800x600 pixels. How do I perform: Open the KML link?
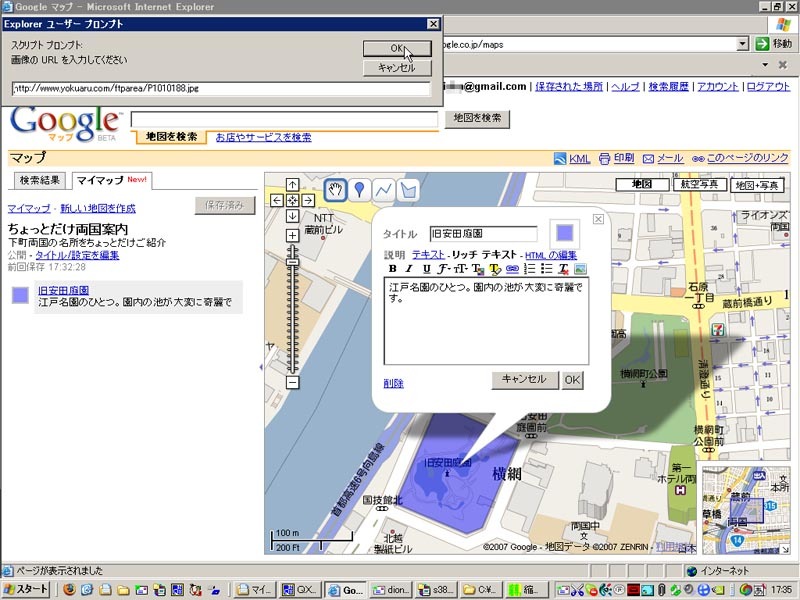(580, 159)
